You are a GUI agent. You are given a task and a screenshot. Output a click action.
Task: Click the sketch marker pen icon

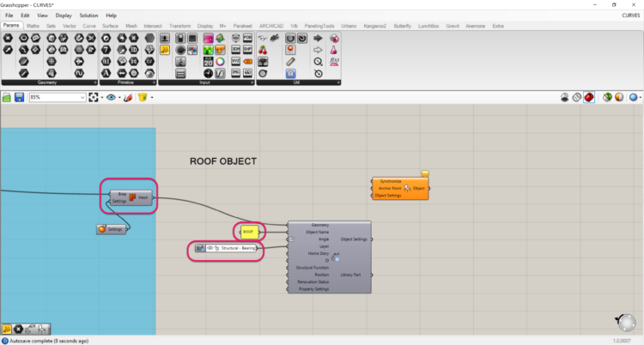coord(128,98)
